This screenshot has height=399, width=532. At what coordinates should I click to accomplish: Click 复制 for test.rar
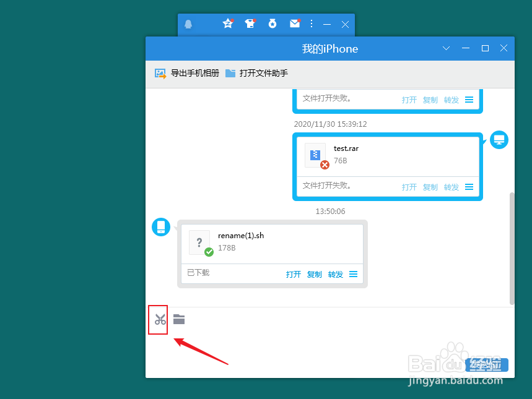pyautogui.click(x=430, y=187)
